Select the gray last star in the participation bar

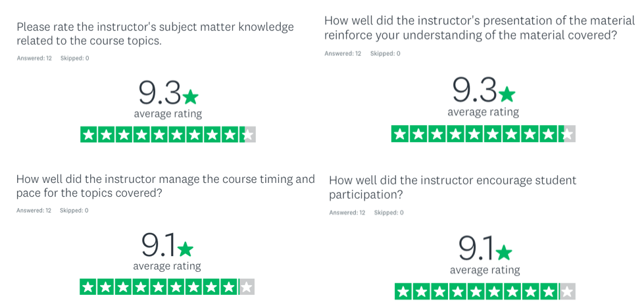(x=567, y=292)
